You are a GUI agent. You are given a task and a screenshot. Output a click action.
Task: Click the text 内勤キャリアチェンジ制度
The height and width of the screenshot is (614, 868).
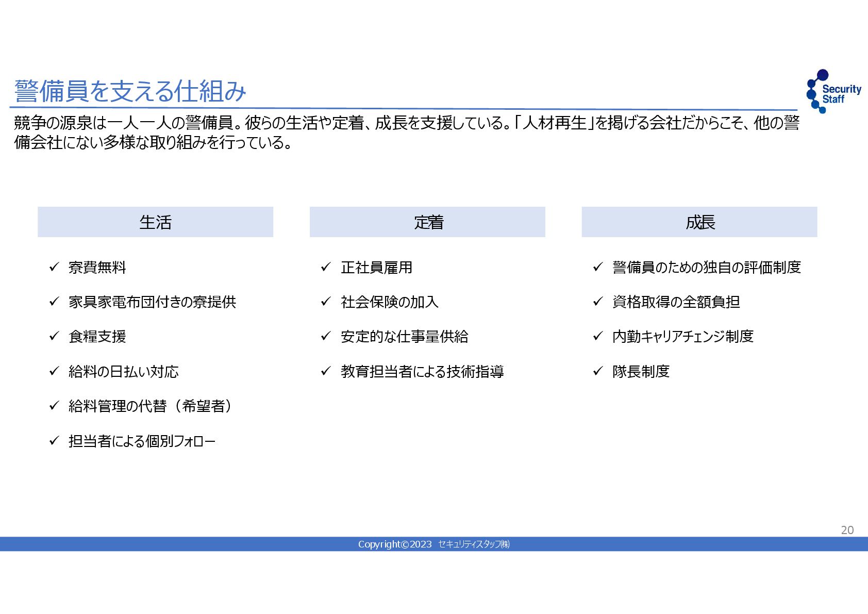683,337
